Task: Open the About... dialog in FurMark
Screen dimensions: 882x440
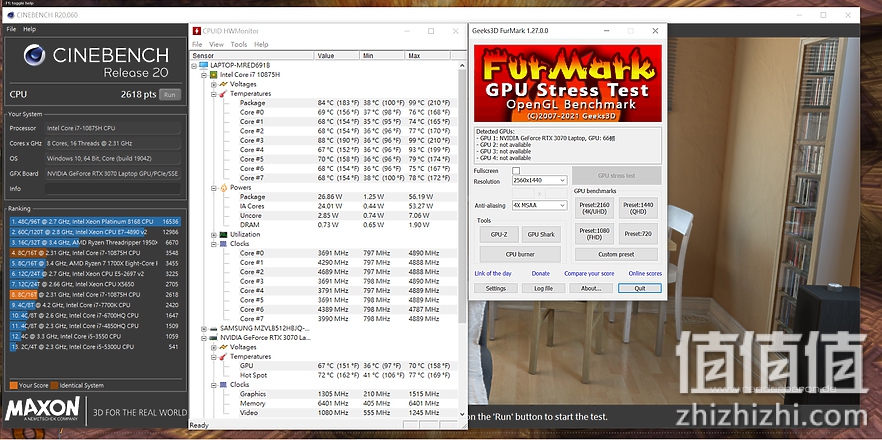Action: point(591,288)
